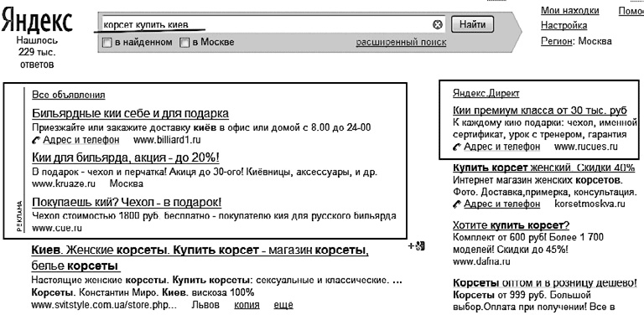This screenshot has width=644, height=315.
Task: Open the Яндекс.Директ link
Action: (x=486, y=94)
